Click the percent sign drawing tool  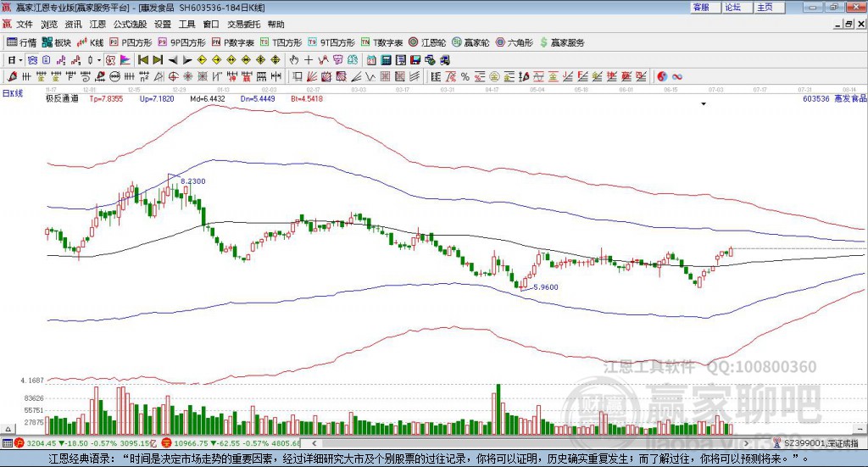coord(465,76)
